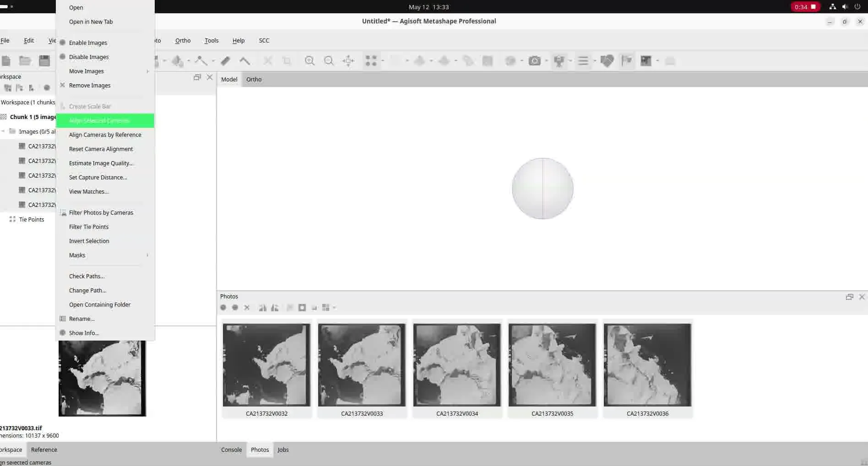Open the system volume icon in the top bar
868x466 pixels.
[x=845, y=7]
